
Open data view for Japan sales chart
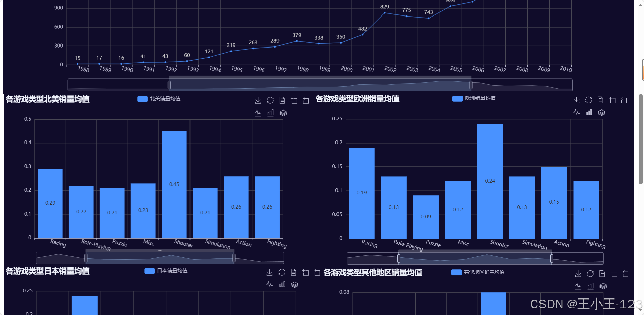[x=293, y=272]
